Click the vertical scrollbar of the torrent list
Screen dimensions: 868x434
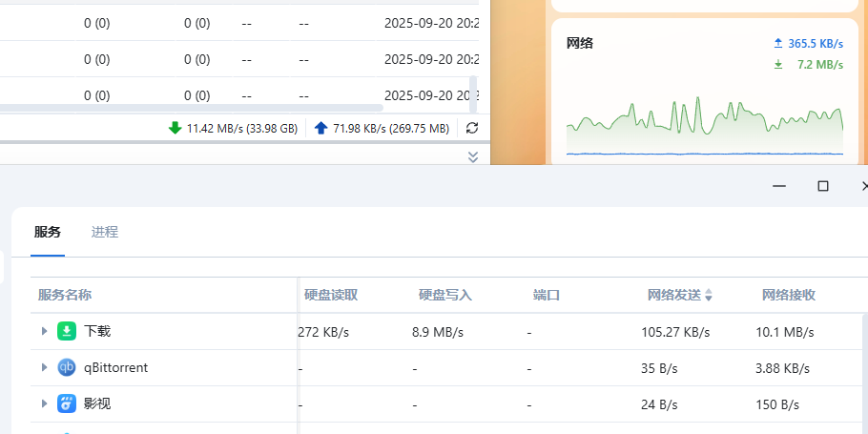[473, 94]
